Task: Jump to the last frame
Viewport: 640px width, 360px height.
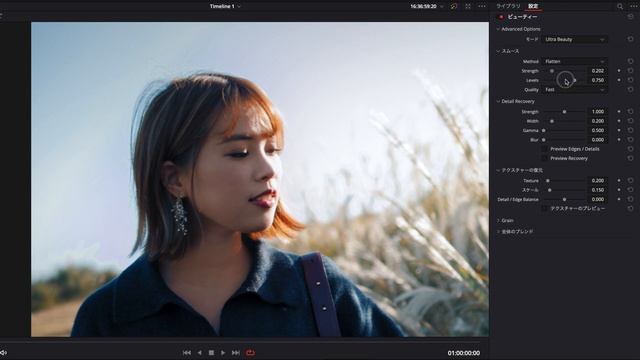Action: click(x=236, y=353)
